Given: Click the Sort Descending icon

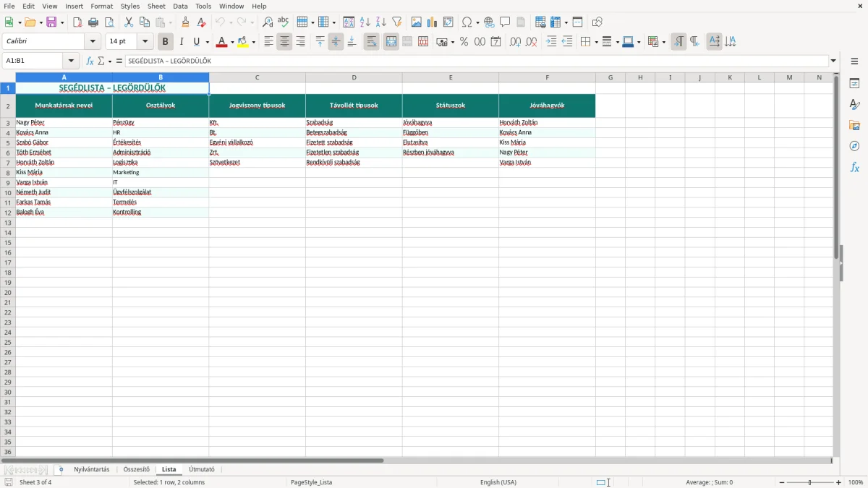Looking at the screenshot, I should point(381,22).
